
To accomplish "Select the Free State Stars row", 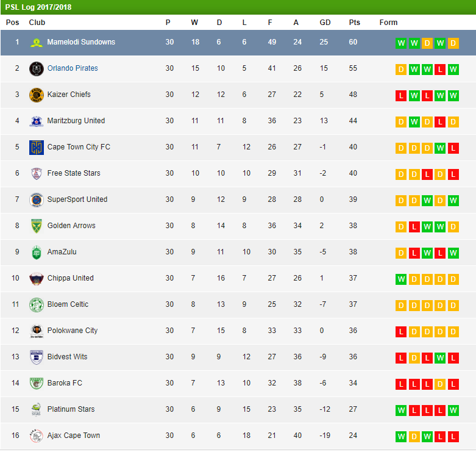I will tap(238, 173).
